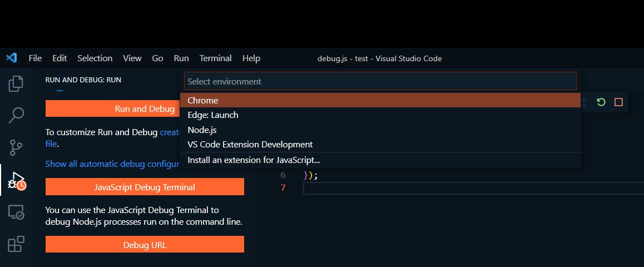Open the Source Control view
Screen dimensions: 644x267
click(16, 147)
